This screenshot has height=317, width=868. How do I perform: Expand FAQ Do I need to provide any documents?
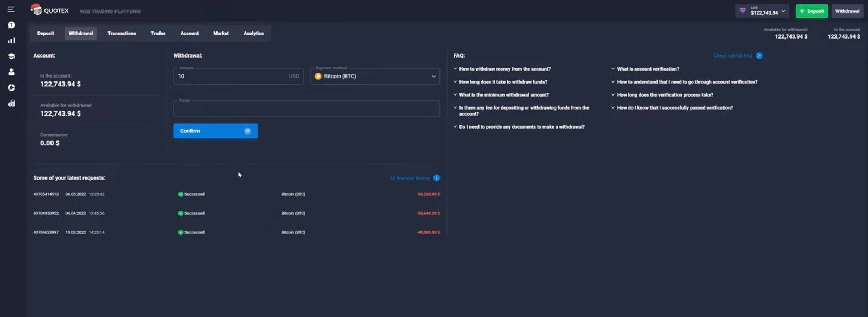click(x=519, y=127)
